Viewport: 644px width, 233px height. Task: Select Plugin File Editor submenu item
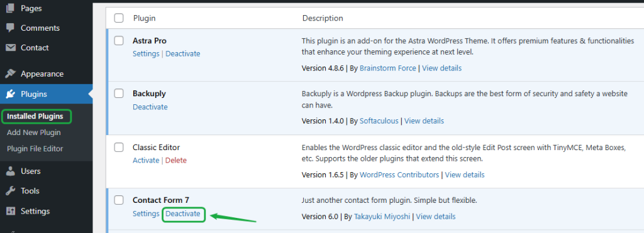point(35,148)
